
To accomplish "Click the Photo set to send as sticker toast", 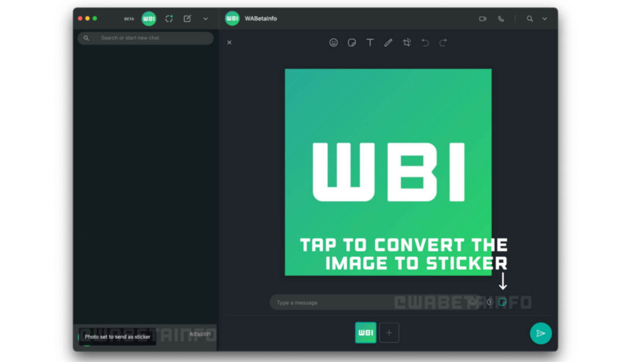I will [118, 337].
